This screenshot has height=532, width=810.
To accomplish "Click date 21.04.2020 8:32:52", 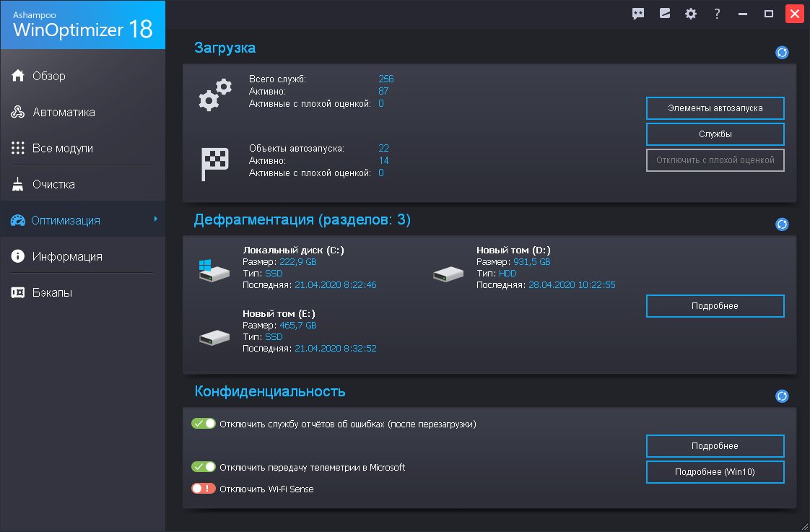I will (335, 348).
